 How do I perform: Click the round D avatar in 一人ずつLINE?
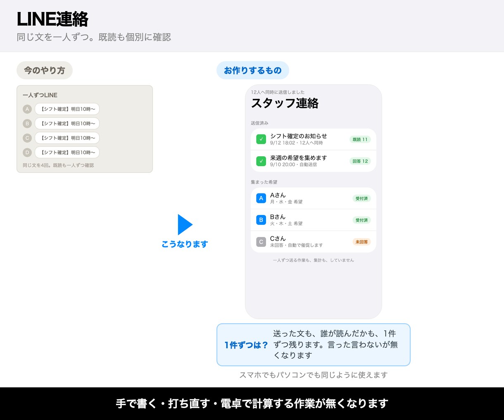(27, 153)
